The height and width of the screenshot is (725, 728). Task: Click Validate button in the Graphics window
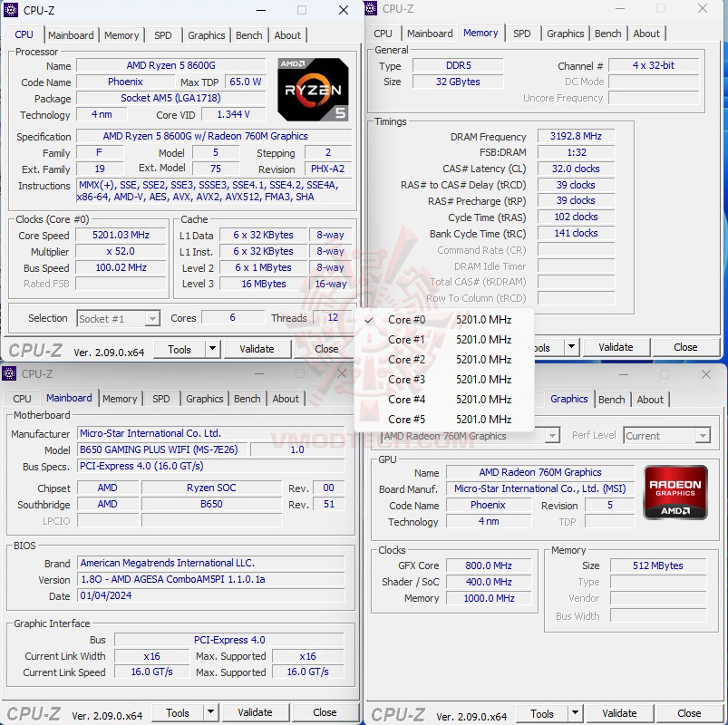pos(619,713)
